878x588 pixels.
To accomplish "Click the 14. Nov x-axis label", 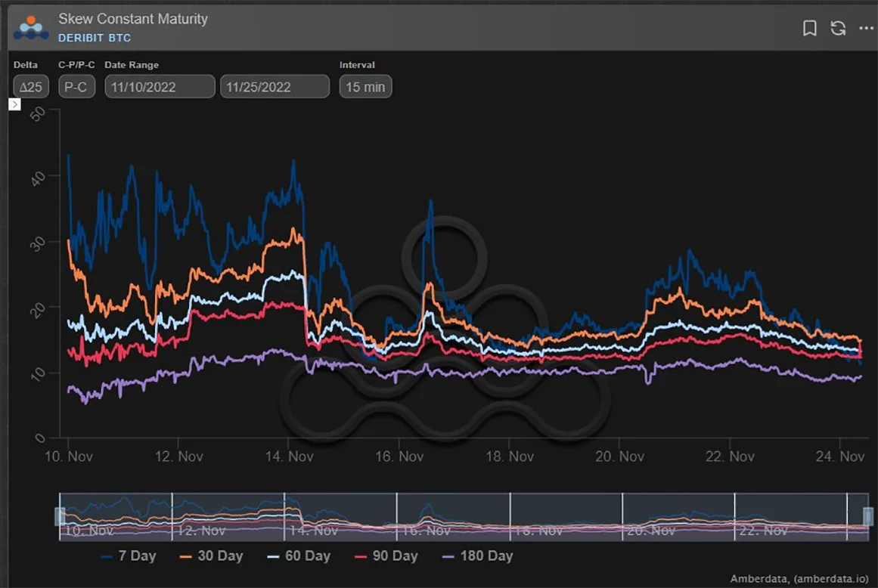I will pyautogui.click(x=289, y=456).
